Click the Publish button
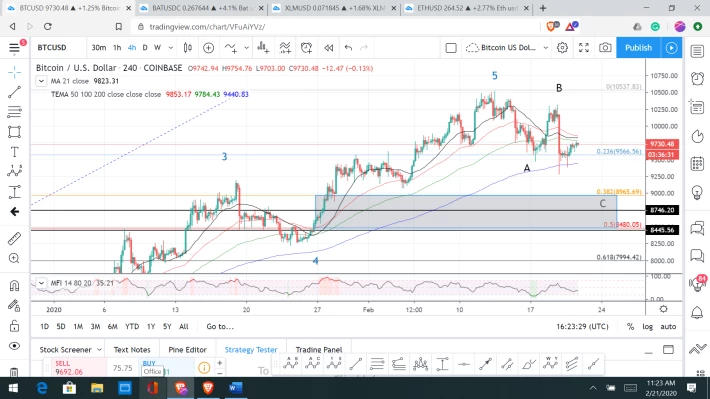The image size is (710, 399). pyautogui.click(x=638, y=48)
